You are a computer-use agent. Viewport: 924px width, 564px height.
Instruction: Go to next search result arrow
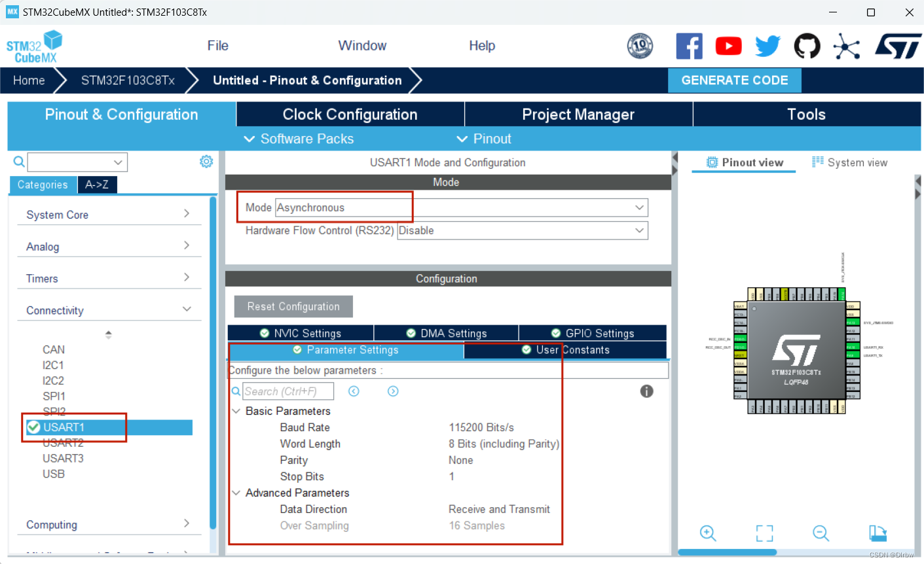pos(393,391)
